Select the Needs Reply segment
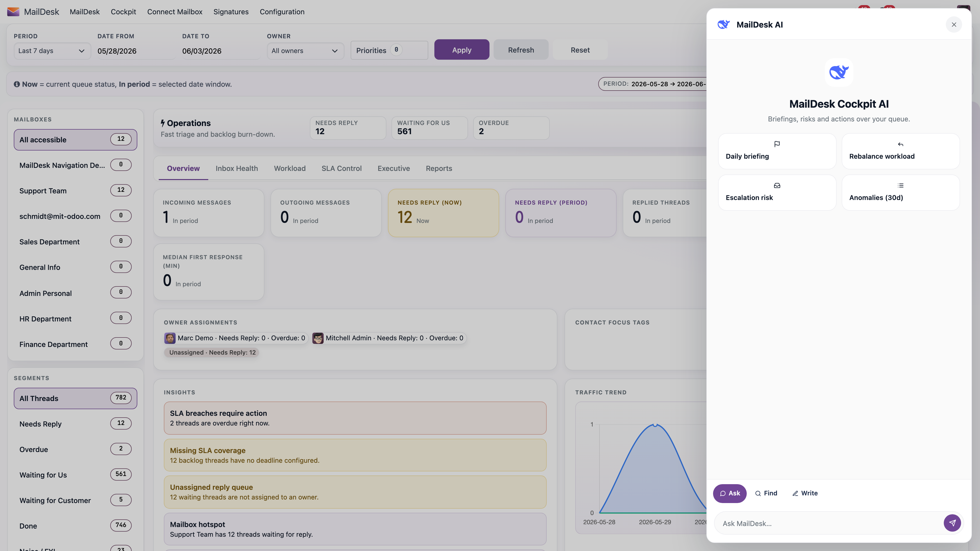Screen dimensions: 980x551 tap(75, 424)
